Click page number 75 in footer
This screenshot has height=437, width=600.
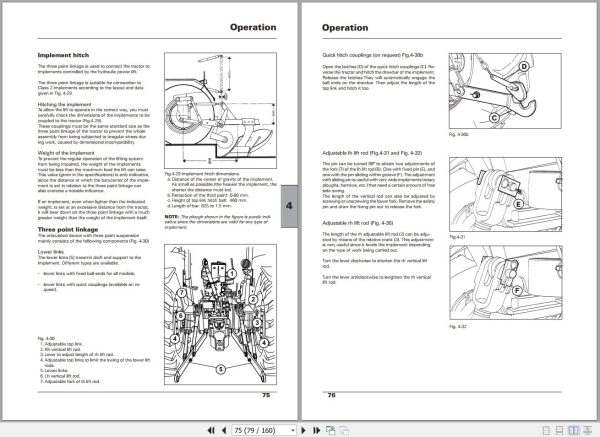[x=266, y=395]
